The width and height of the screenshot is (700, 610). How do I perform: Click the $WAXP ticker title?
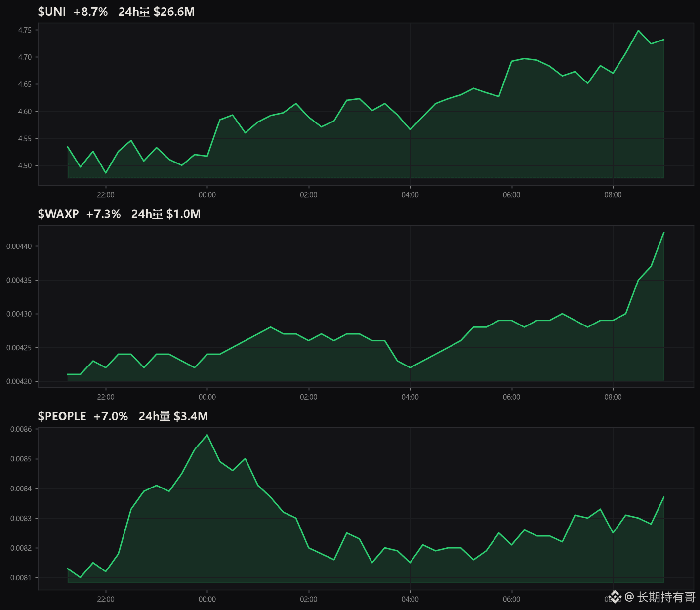(x=58, y=214)
